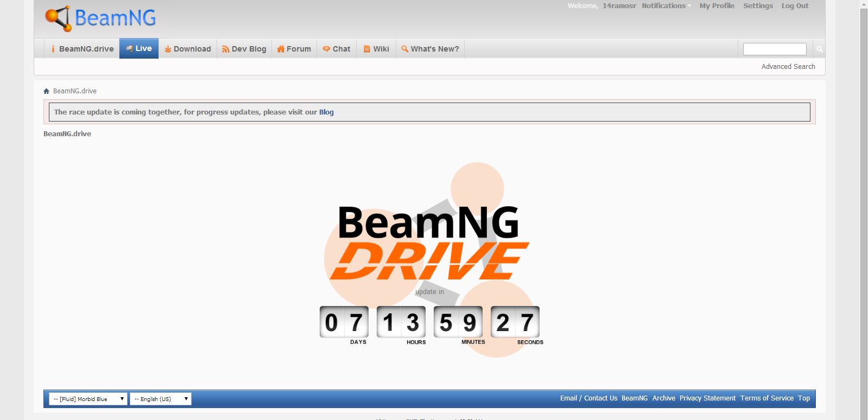Open the Terms of Service link
The height and width of the screenshot is (420, 868).
click(x=766, y=398)
